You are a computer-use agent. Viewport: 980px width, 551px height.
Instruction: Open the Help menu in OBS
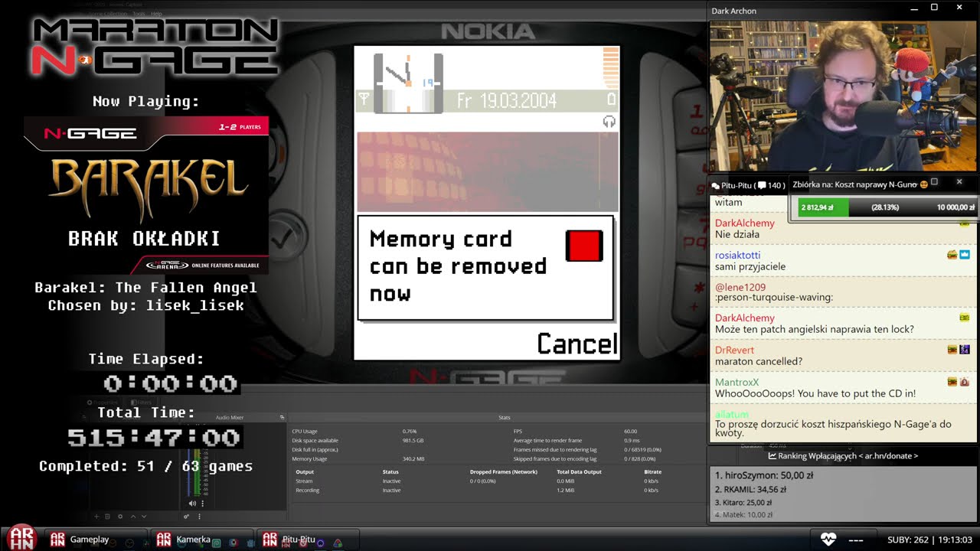[x=156, y=14]
